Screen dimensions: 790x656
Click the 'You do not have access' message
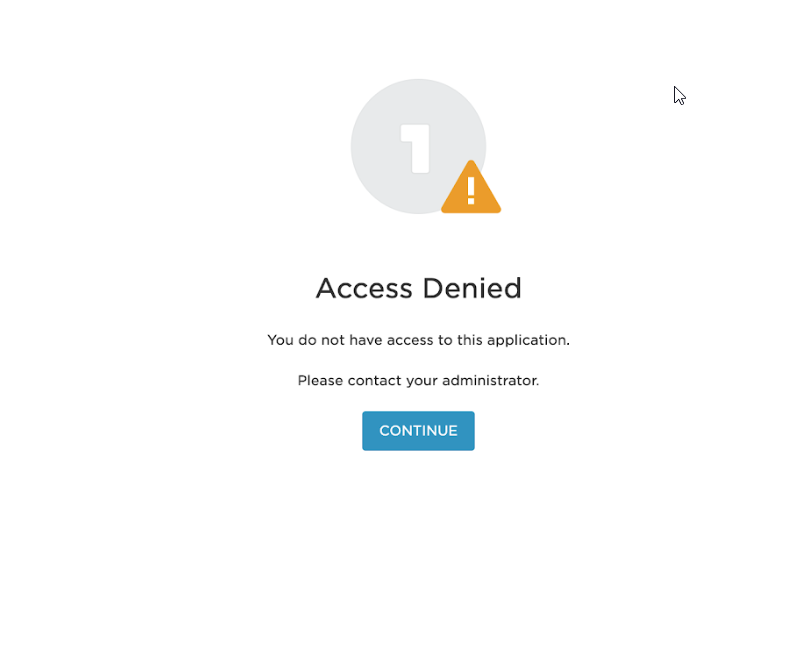[x=418, y=340]
